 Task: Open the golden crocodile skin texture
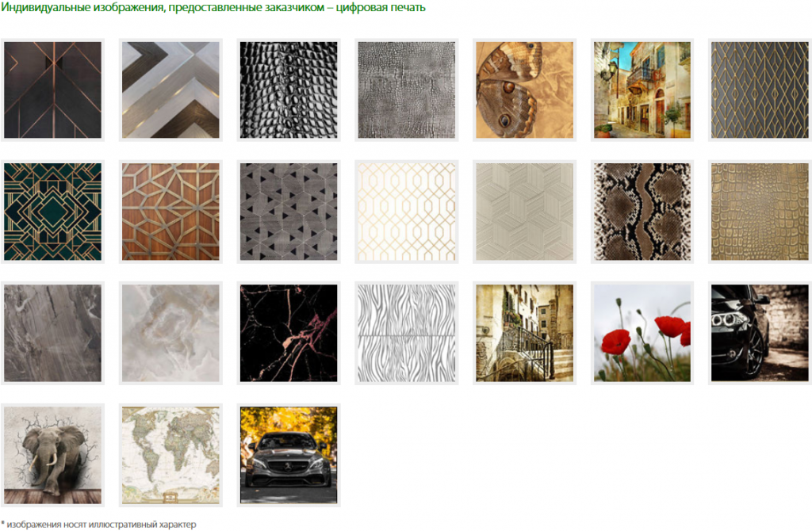point(760,212)
